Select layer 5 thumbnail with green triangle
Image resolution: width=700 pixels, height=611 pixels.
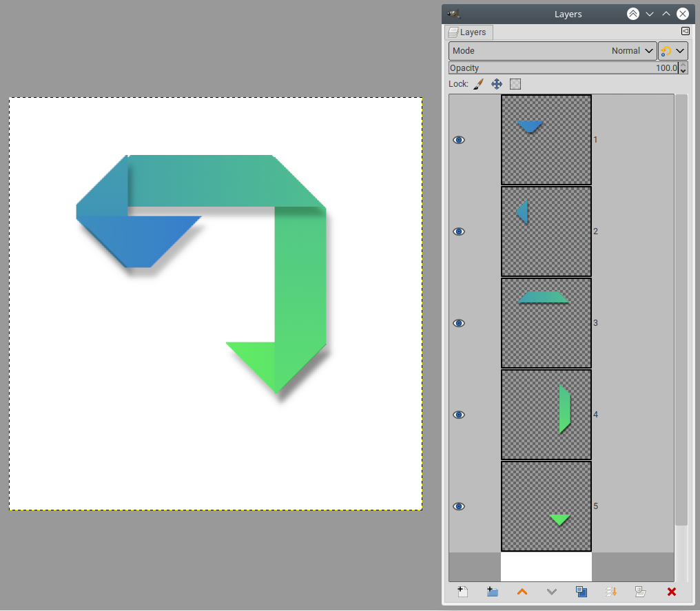tap(546, 506)
